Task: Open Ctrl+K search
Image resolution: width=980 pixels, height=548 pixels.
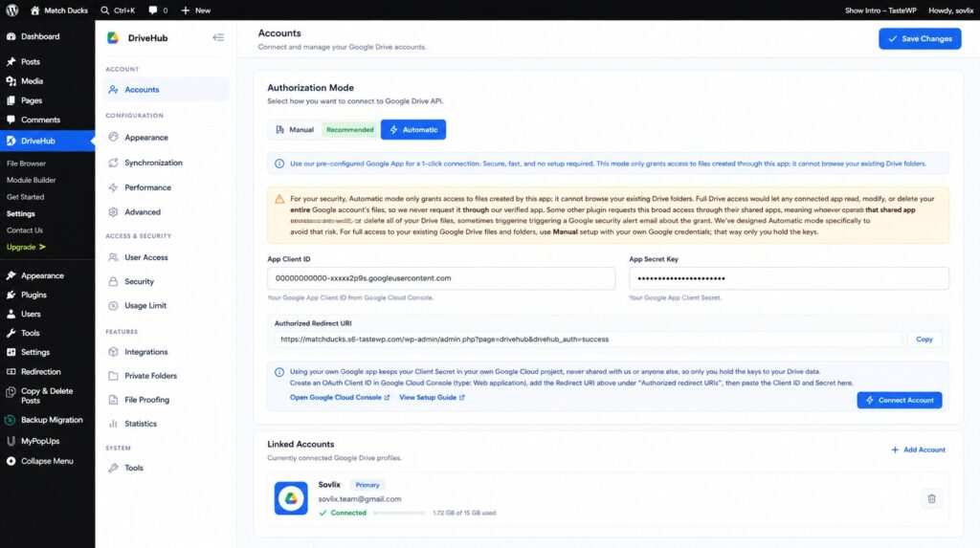Action: [x=118, y=10]
